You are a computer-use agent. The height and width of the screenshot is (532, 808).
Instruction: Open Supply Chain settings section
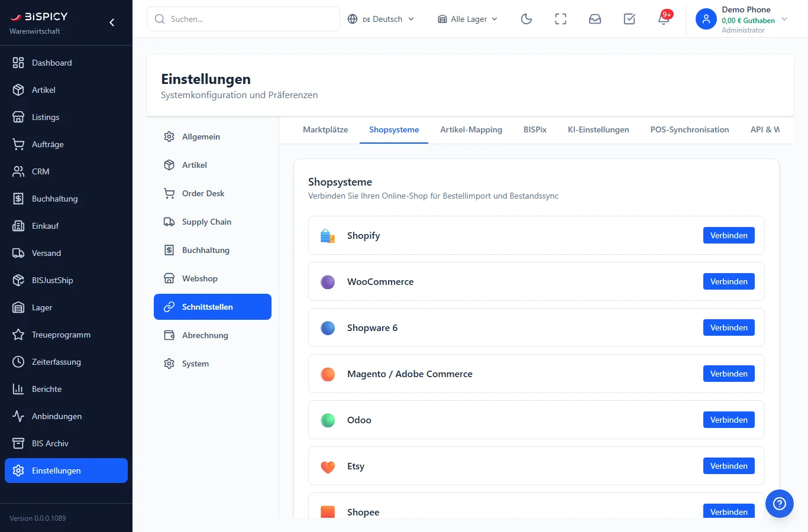point(212,222)
